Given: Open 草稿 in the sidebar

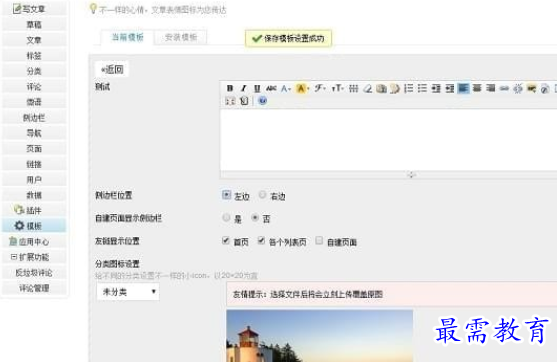Looking at the screenshot, I should (34, 25).
